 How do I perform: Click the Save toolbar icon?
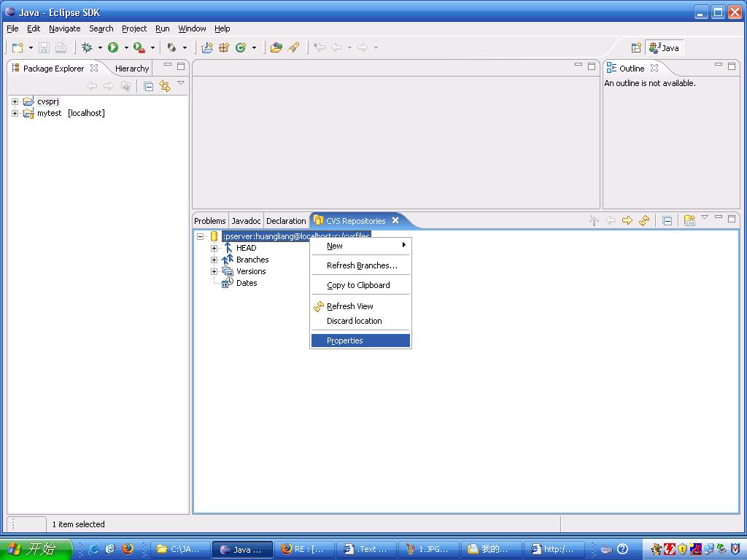point(44,47)
